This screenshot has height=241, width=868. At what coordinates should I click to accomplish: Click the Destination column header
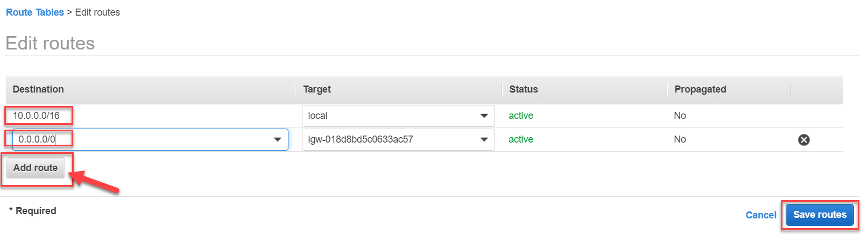(x=38, y=89)
